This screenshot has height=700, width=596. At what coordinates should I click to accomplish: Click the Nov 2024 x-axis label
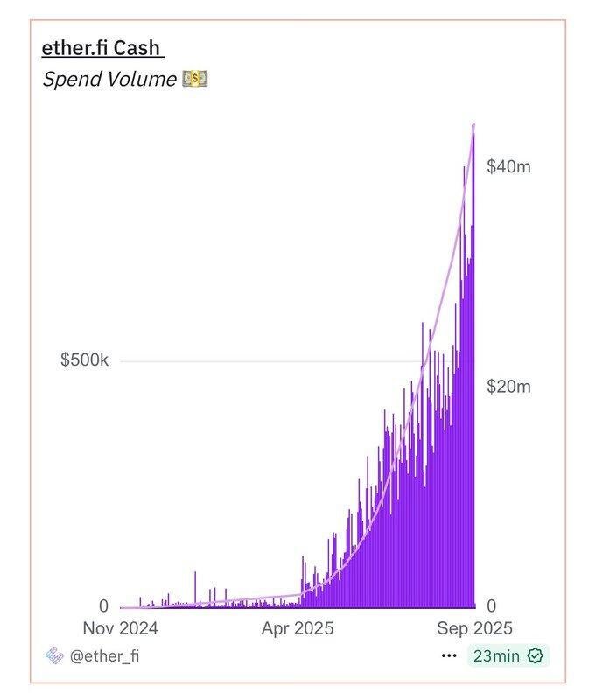click(121, 628)
